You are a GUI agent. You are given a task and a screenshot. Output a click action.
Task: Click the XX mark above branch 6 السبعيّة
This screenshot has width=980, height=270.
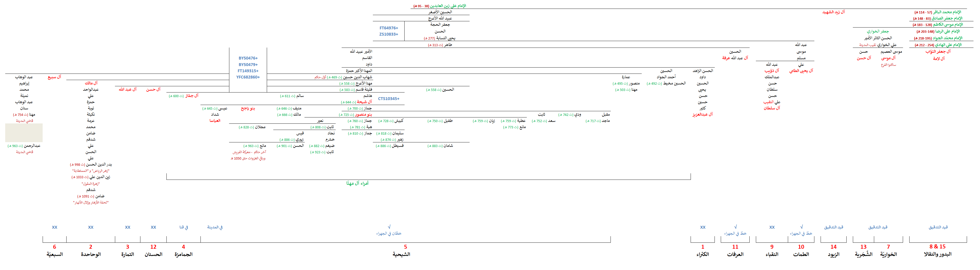coord(54,227)
